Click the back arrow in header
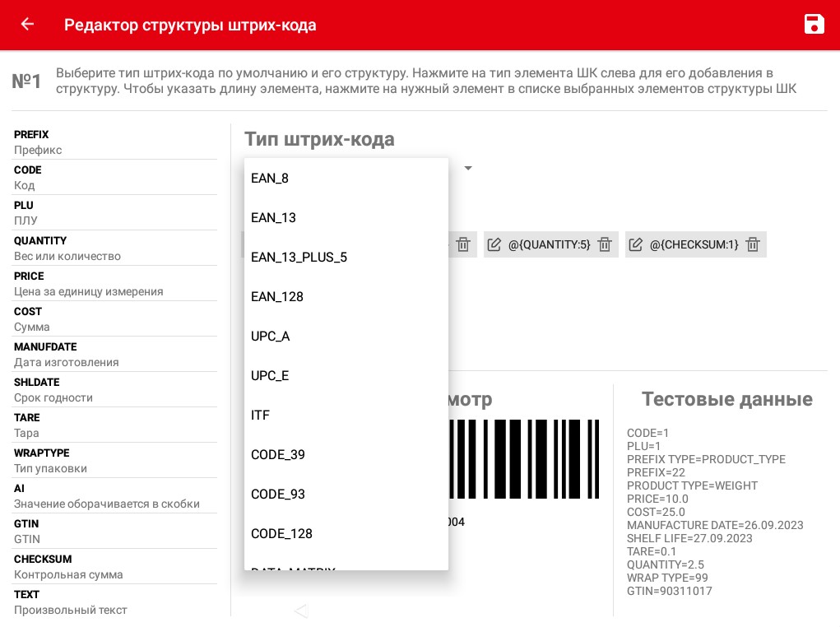The image size is (840, 627). [x=27, y=25]
